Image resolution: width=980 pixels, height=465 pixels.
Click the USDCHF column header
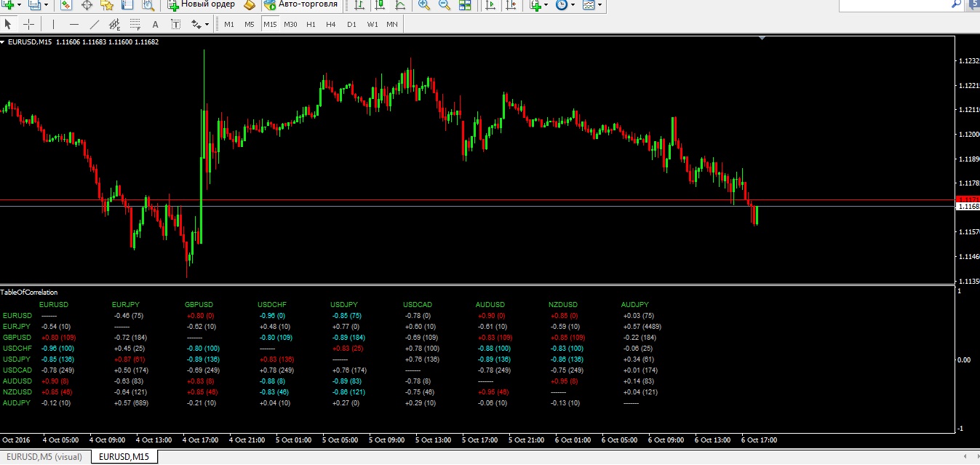coord(273,304)
